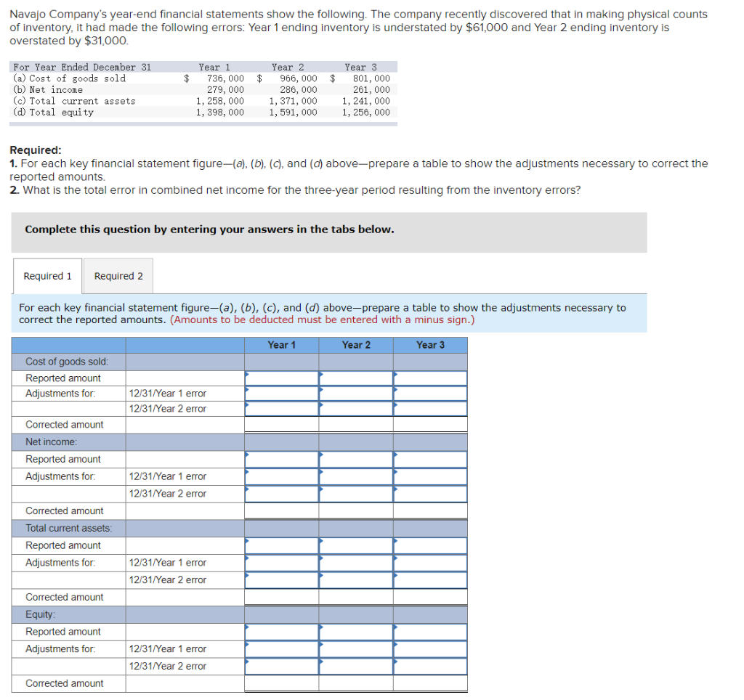This screenshot has height=700, width=744.
Task: Click Cost of goods sold Reported amount Year 3 field
Action: [x=430, y=378]
